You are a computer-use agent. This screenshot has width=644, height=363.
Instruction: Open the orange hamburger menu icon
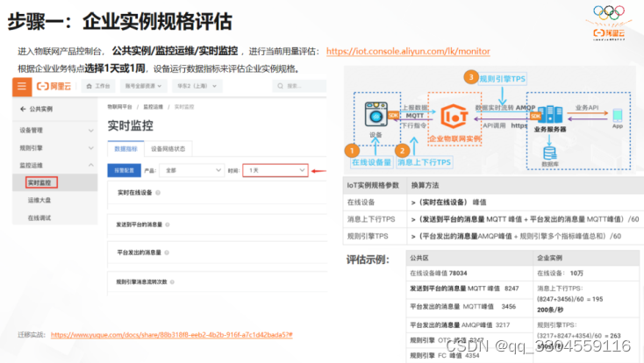click(x=22, y=86)
